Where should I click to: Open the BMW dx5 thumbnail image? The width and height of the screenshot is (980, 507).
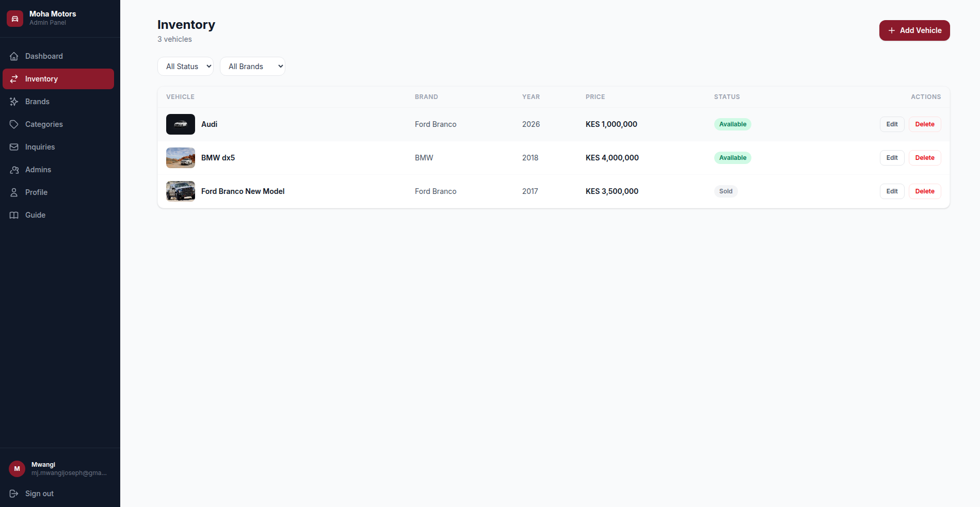tap(181, 158)
